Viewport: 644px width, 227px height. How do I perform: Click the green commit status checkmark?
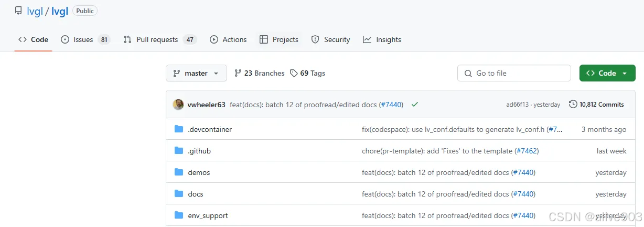coord(415,105)
